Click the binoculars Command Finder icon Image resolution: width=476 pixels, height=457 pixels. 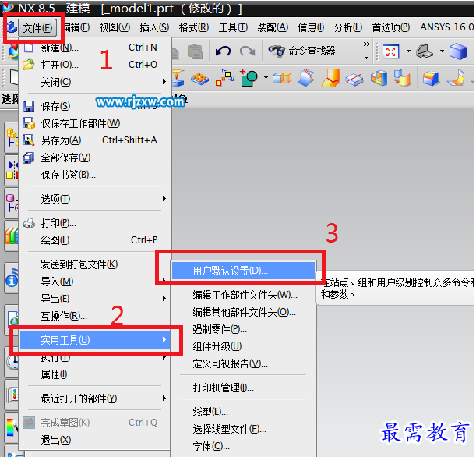click(x=277, y=51)
